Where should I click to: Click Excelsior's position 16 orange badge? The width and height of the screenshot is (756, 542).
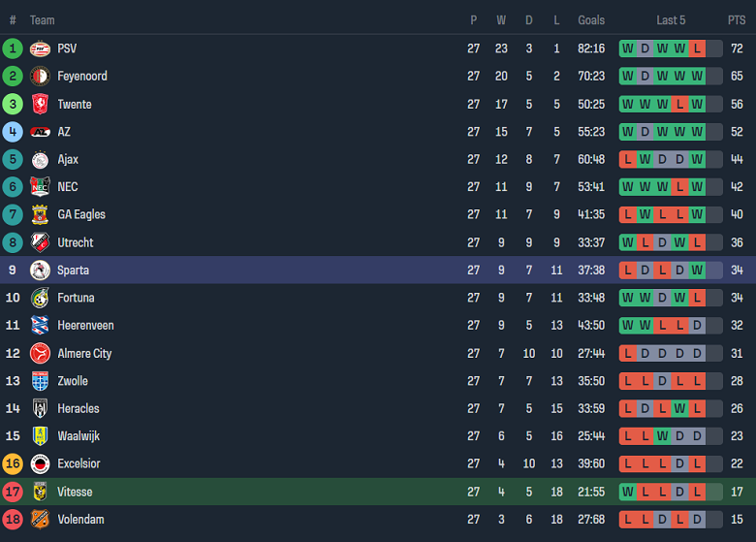pos(13,463)
